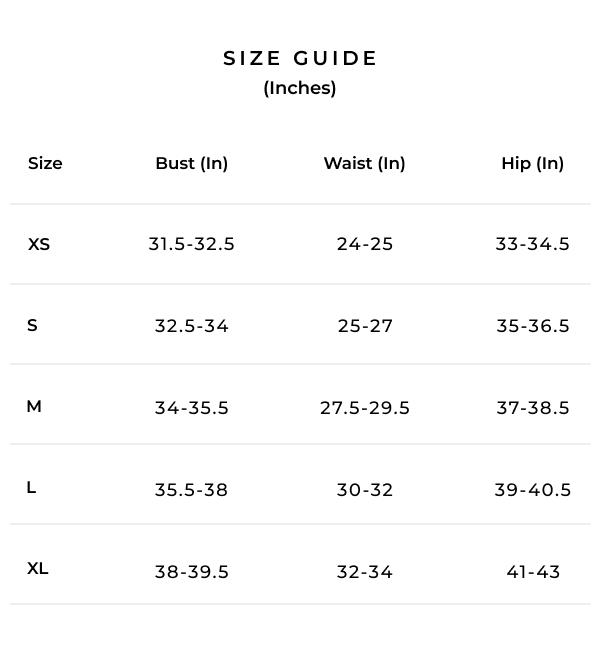Click the XS size row label
The height and width of the screenshot is (650, 600).
click(x=39, y=244)
